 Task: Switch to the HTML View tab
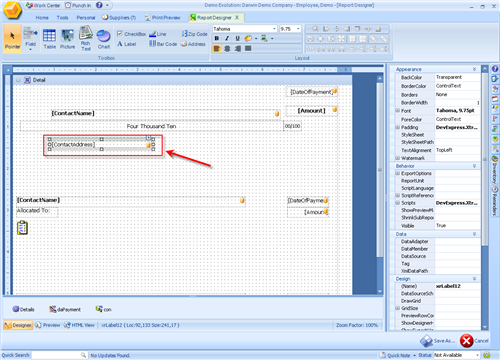[x=79, y=325]
